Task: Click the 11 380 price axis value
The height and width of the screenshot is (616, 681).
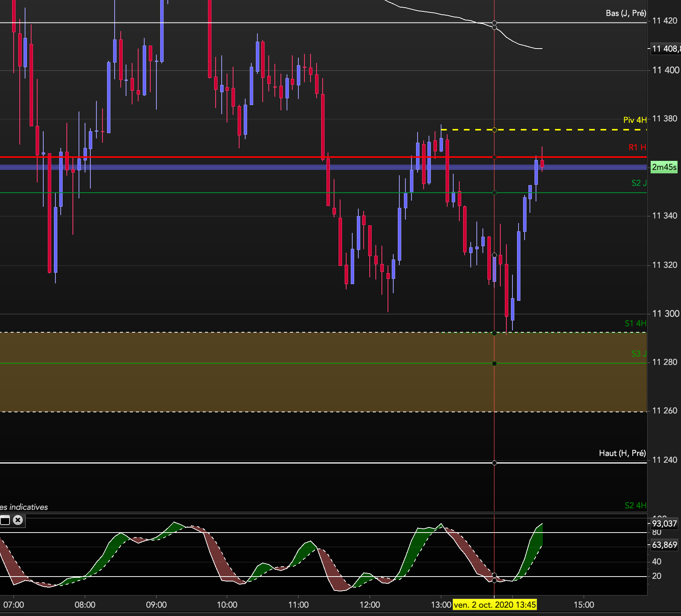Action: 665,119
